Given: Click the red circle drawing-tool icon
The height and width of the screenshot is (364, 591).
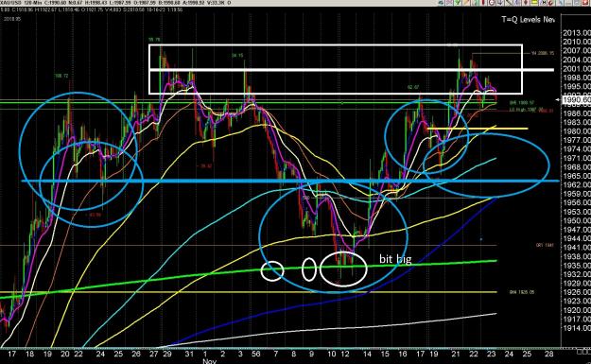Looking at the screenshot, I should tap(492, 2).
